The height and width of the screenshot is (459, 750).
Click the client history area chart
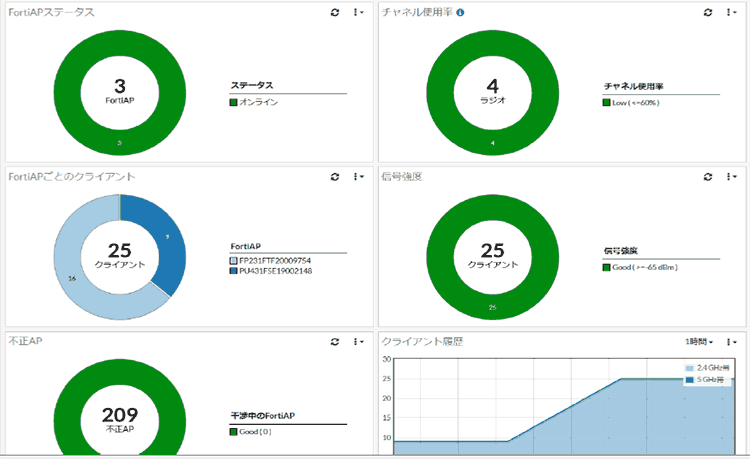tap(564, 406)
